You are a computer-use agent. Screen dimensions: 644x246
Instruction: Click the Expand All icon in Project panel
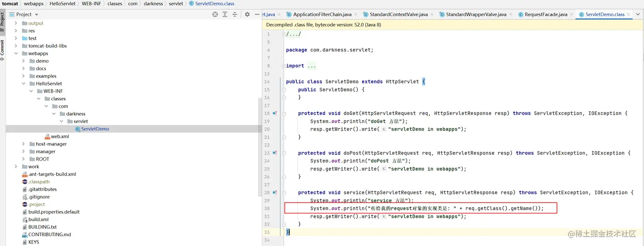tap(225, 14)
